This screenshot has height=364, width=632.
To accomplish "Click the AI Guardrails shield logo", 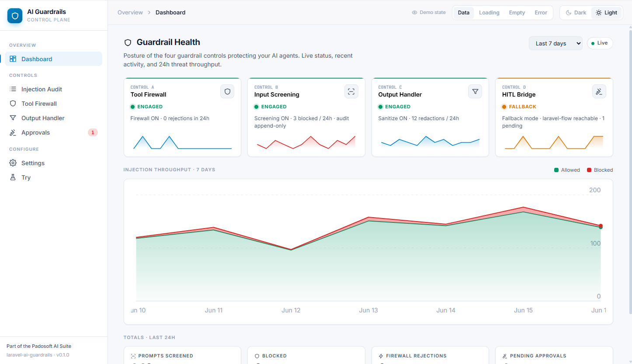I will [15, 16].
